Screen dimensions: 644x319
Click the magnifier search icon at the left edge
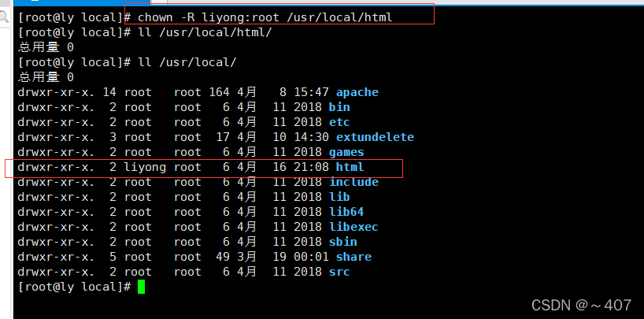tap(4, 17)
